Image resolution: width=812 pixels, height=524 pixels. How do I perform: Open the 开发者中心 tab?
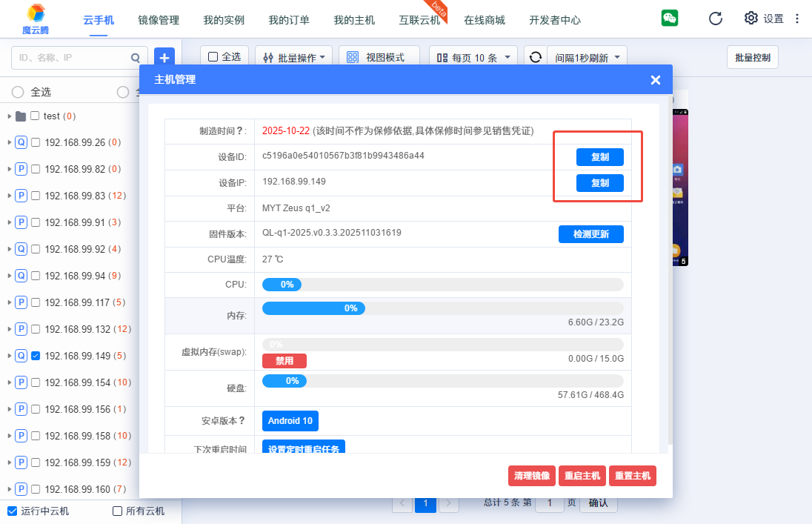[555, 20]
